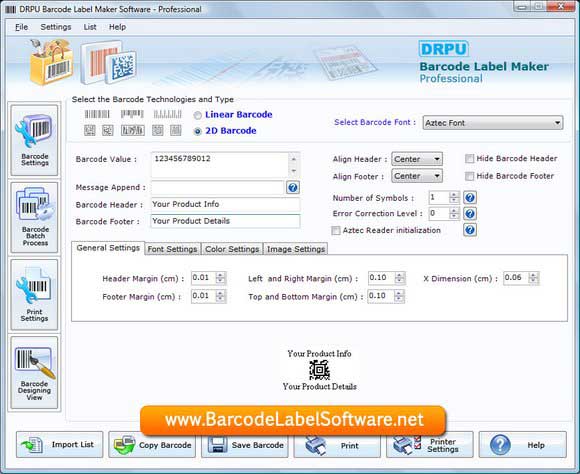
Task: Switch to the Color Settings tab
Action: pyautogui.click(x=232, y=249)
